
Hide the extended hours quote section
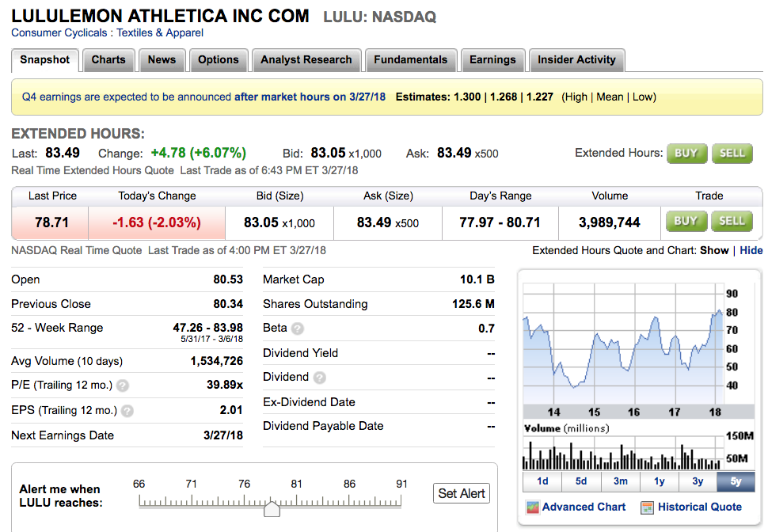pyautogui.click(x=751, y=250)
